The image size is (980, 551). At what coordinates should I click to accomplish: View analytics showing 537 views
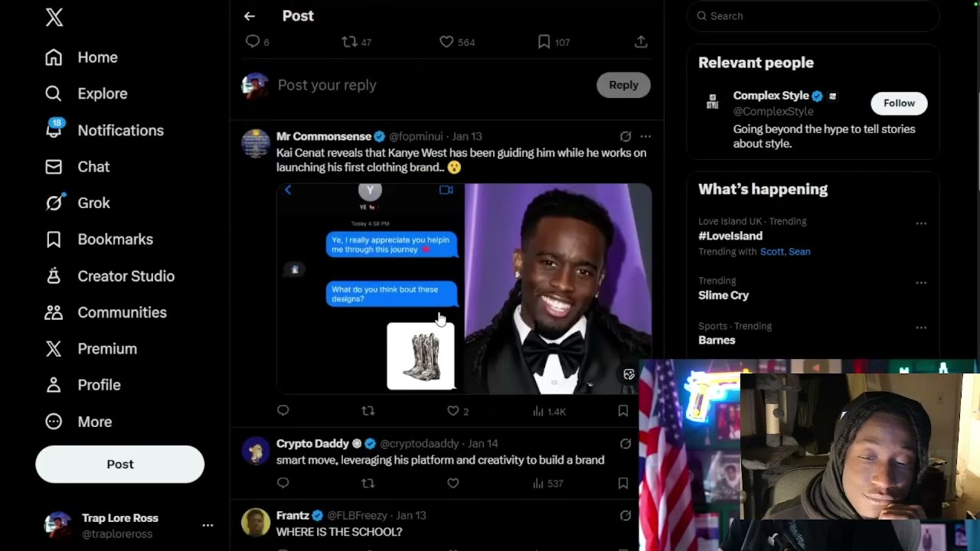[547, 483]
